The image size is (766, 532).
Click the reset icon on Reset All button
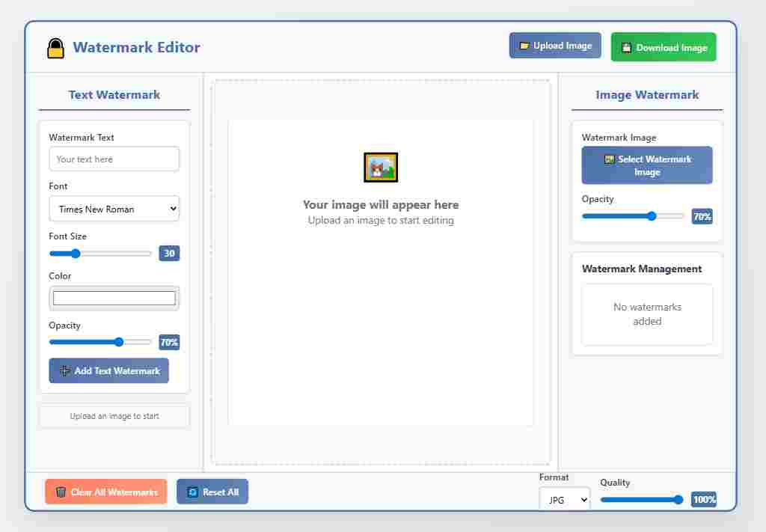coord(192,492)
